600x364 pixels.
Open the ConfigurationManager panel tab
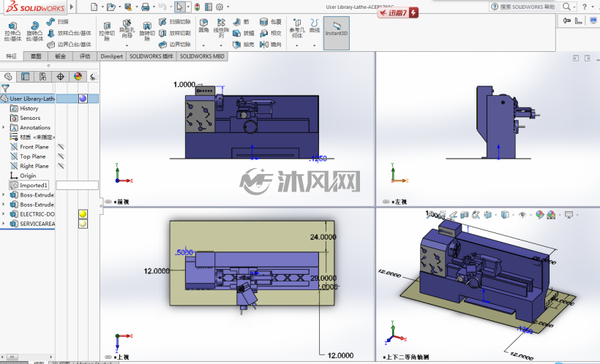(43, 77)
